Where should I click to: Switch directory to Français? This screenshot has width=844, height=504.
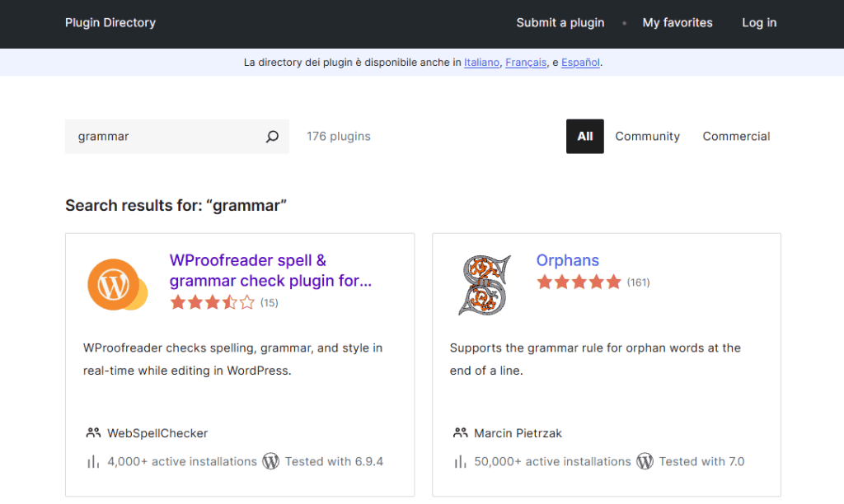tap(526, 63)
